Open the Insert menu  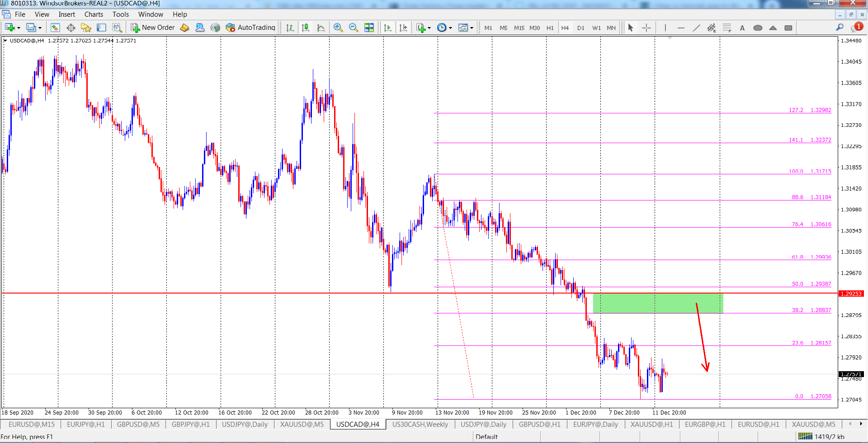pyautogui.click(x=67, y=14)
